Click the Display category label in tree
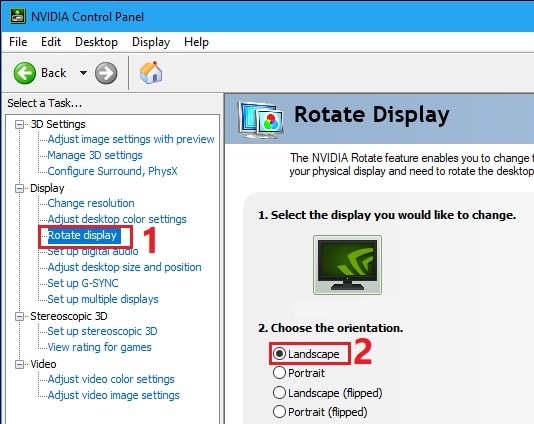 click(x=47, y=188)
